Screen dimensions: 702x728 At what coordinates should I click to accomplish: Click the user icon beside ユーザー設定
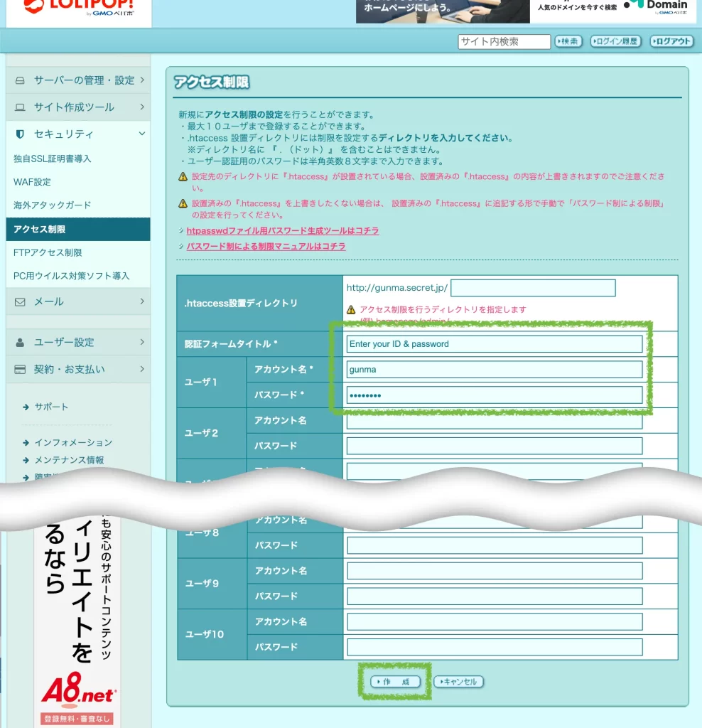(x=20, y=342)
